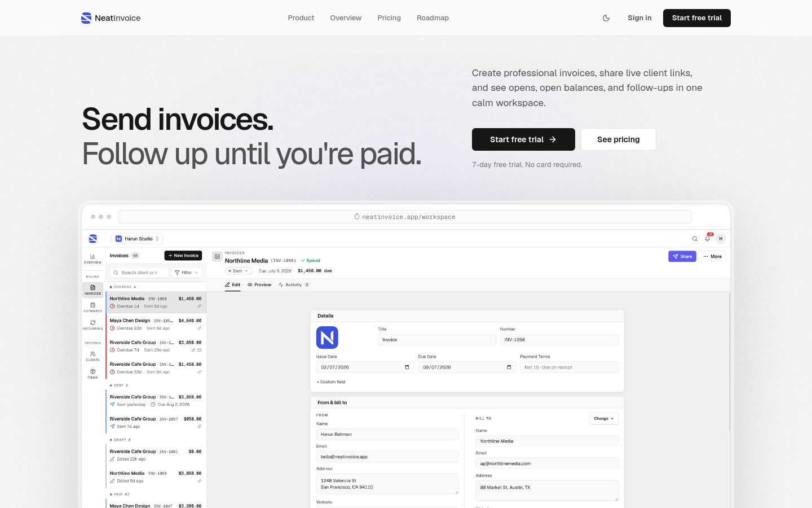
Task: Open the More menu
Action: click(712, 256)
